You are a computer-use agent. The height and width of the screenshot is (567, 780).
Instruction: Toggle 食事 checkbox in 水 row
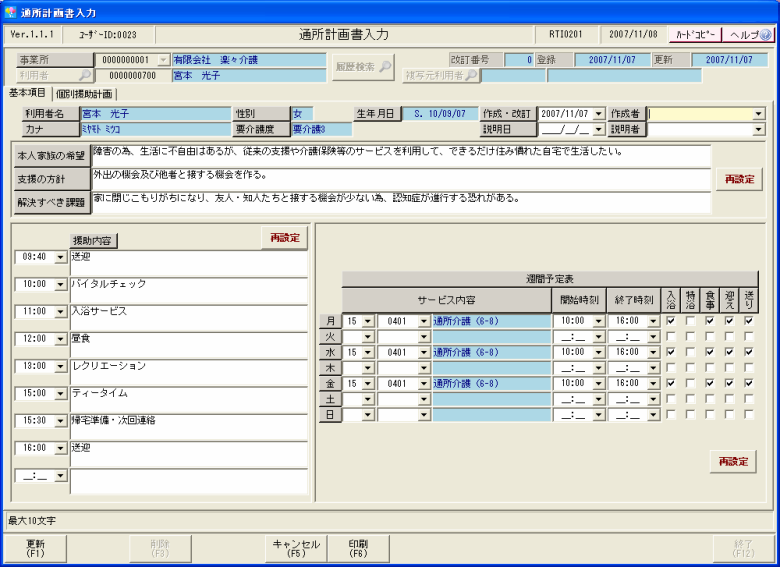pyautogui.click(x=710, y=352)
